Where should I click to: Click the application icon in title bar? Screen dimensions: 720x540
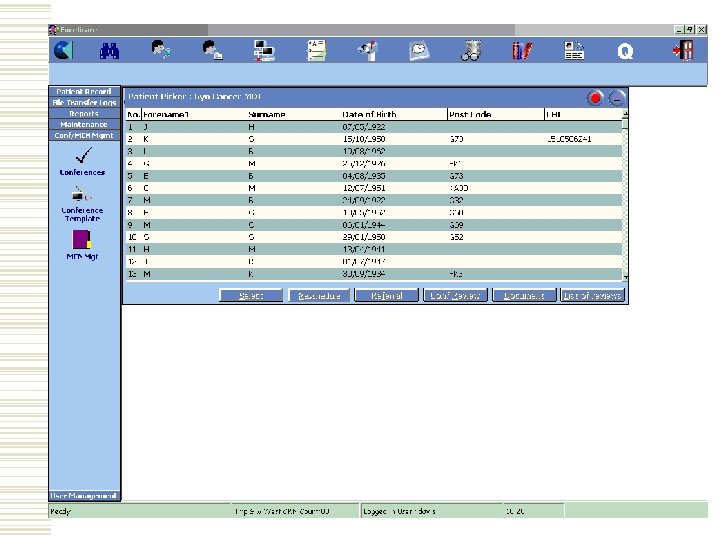pos(54,30)
